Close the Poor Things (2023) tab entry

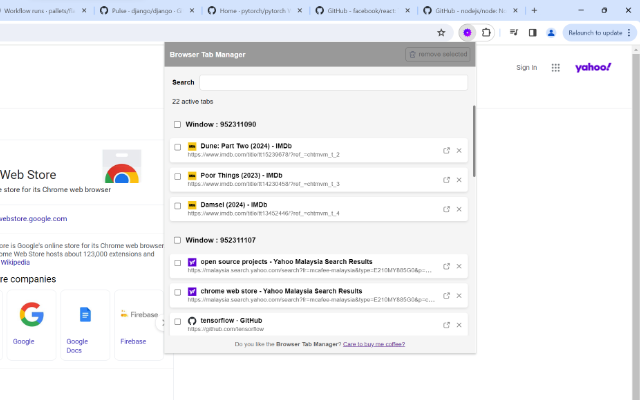click(x=459, y=180)
